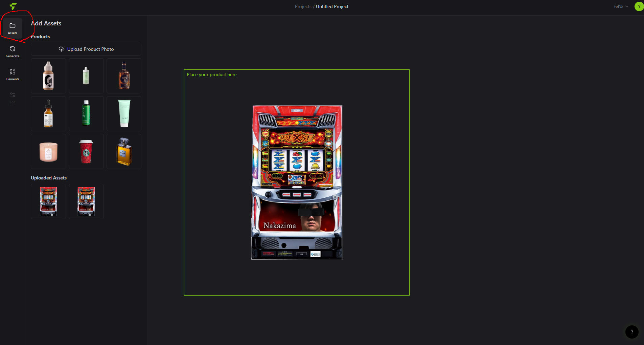Expand the 64% zoom dropdown
The image size is (644, 345).
(621, 6)
